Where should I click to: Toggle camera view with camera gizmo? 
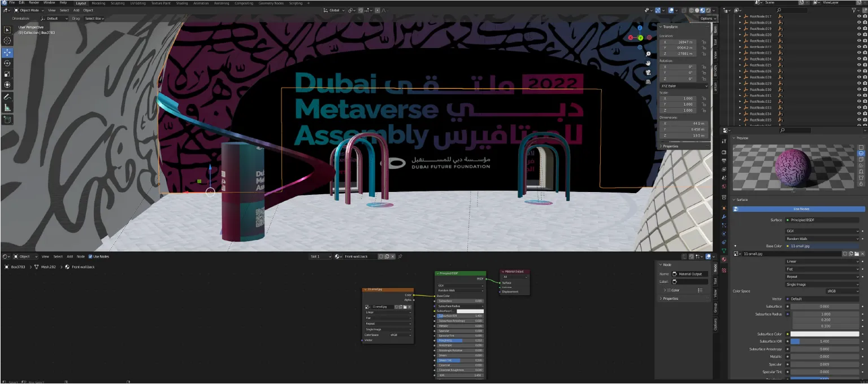(648, 72)
